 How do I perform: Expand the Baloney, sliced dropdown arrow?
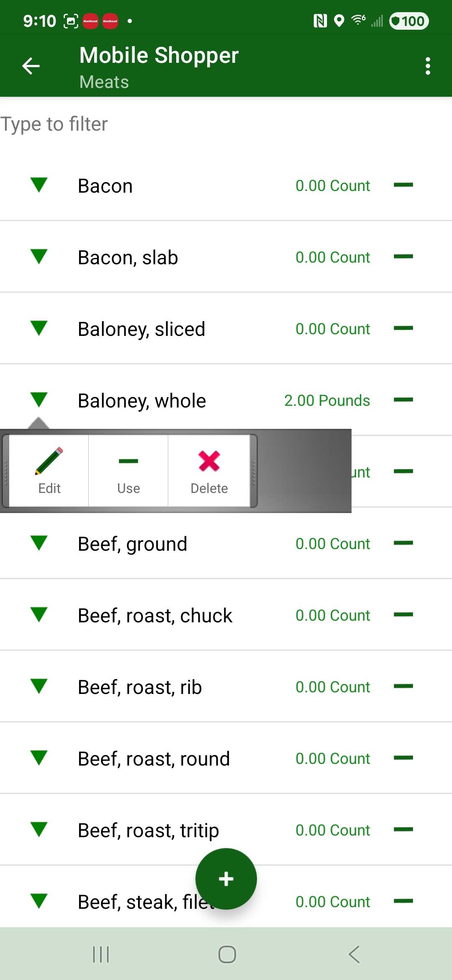coord(39,328)
